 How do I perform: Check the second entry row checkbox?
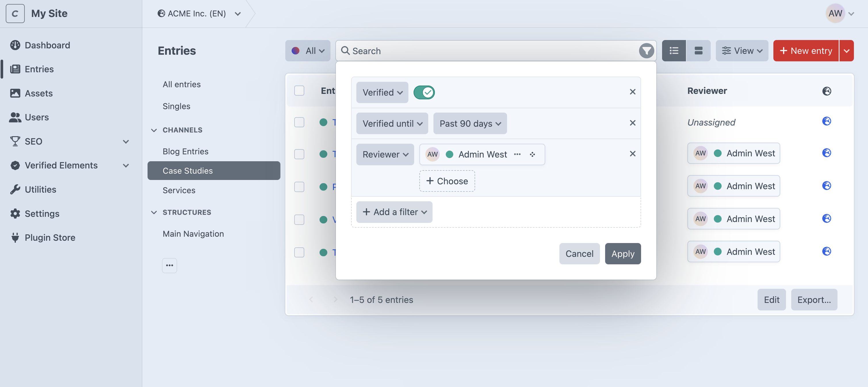click(299, 154)
